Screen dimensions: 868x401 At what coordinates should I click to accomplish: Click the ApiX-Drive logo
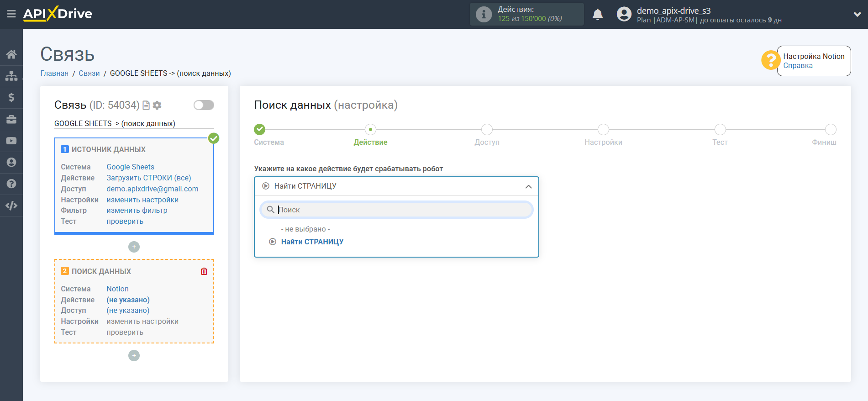coord(58,14)
